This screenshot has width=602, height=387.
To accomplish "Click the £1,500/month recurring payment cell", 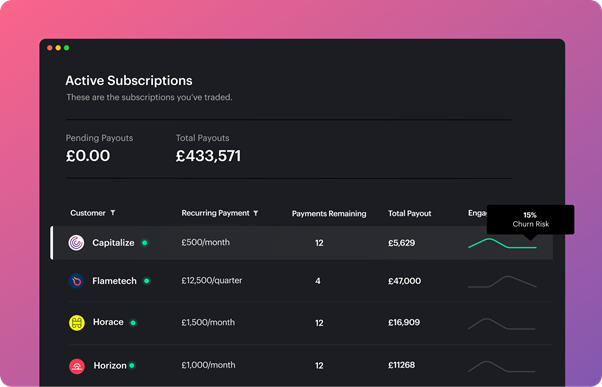I will [208, 322].
